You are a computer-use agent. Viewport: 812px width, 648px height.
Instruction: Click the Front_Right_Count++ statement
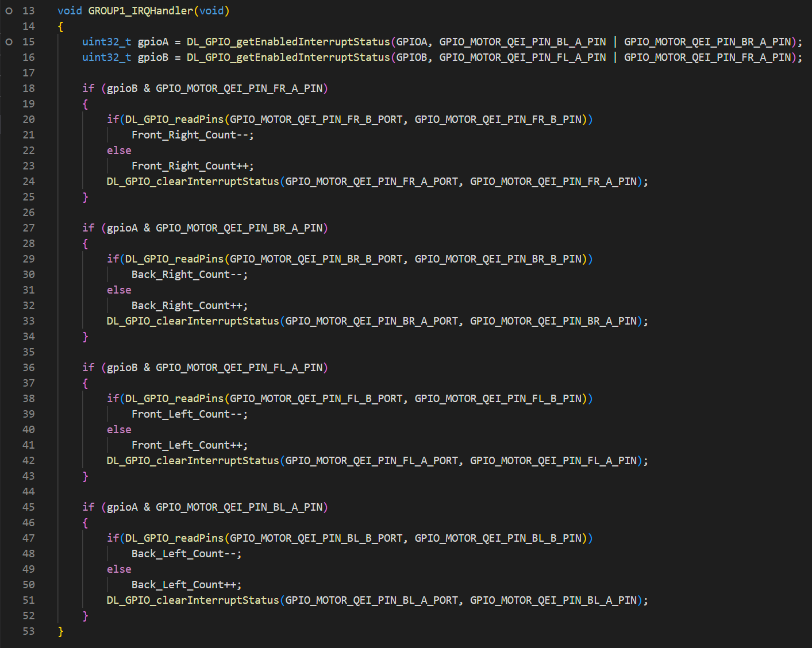193,166
